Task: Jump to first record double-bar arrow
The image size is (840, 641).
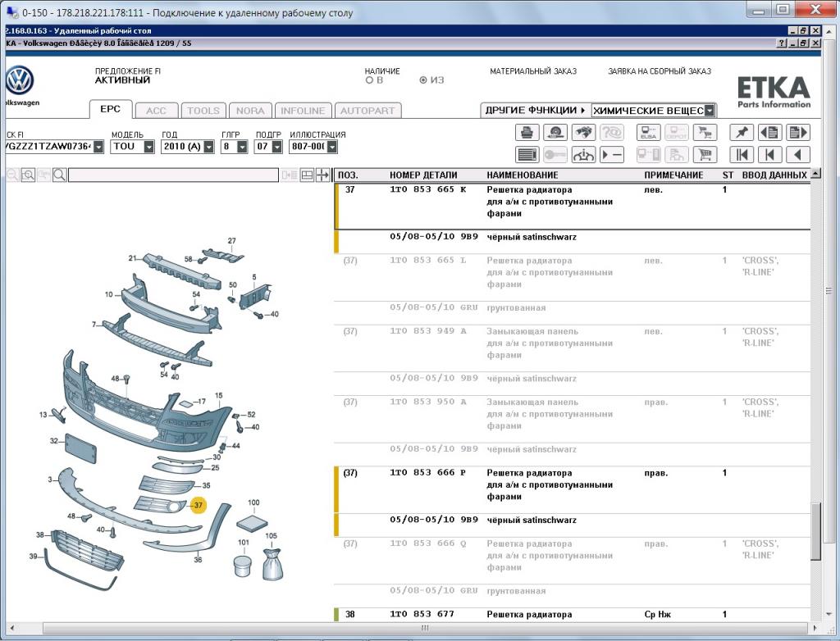Action: [x=742, y=155]
